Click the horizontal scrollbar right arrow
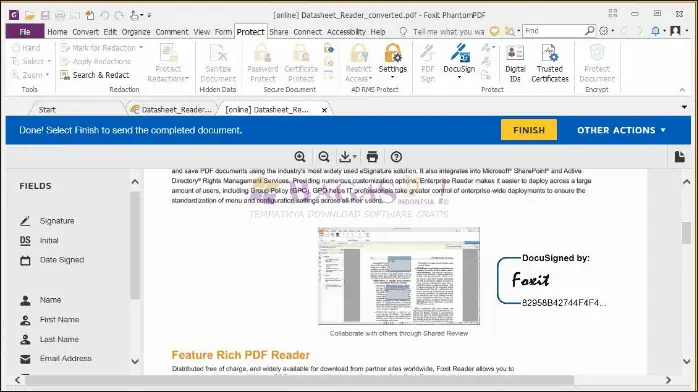This screenshot has height=392, width=698. point(668,380)
